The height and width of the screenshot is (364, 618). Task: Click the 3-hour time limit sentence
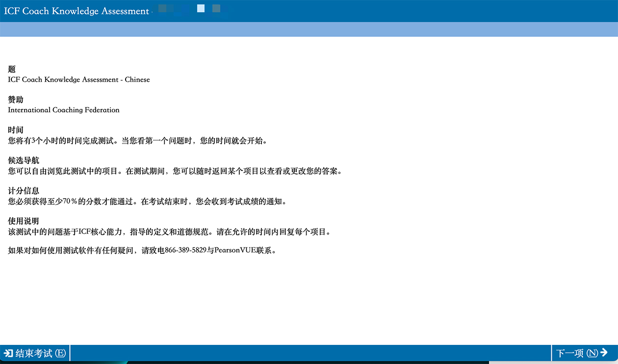click(137, 141)
